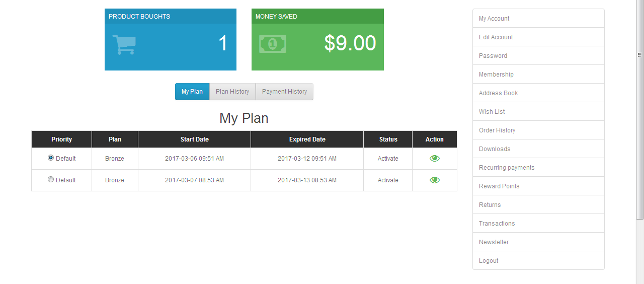View the plan starting 2017-03-06 via eye icon
The height and width of the screenshot is (284, 644).
(x=435, y=158)
